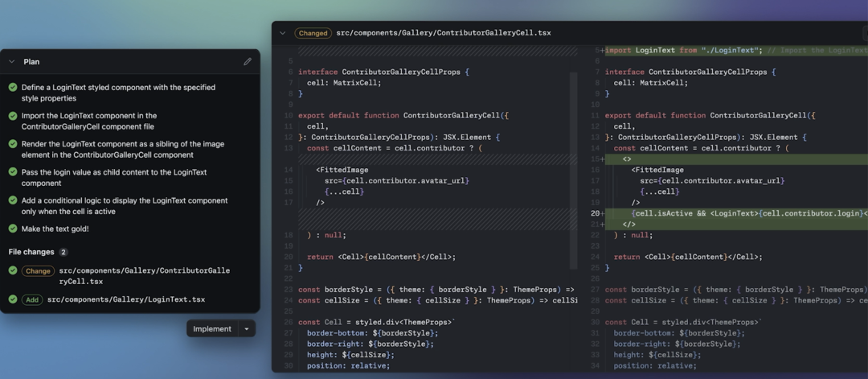
Task: Collapse the ContributorGalleryCell.tsx diff chevron
Action: (283, 33)
